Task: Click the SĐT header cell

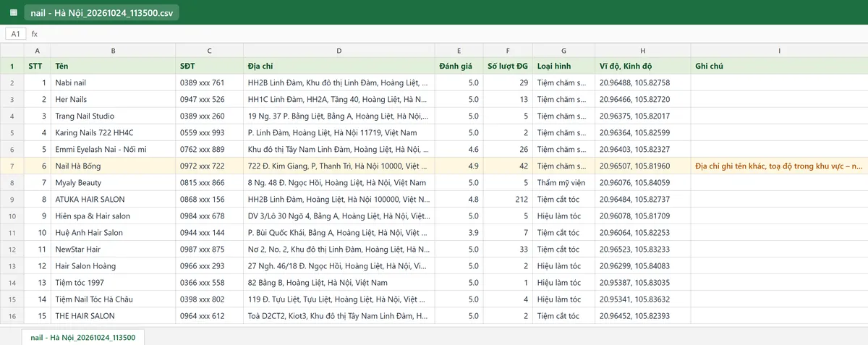Action: (209, 66)
